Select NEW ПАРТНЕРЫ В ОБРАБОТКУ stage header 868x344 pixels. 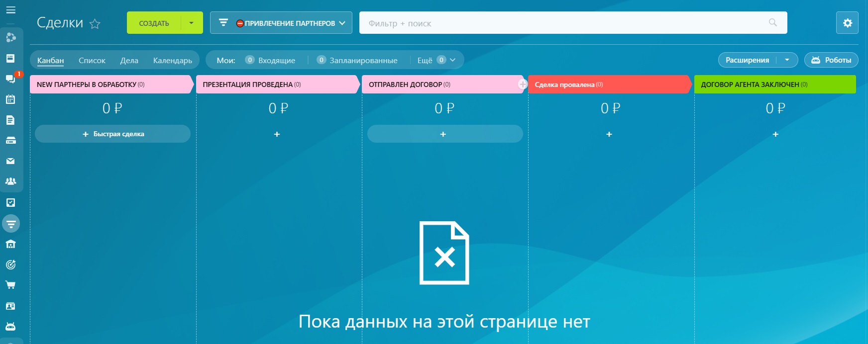(111, 85)
